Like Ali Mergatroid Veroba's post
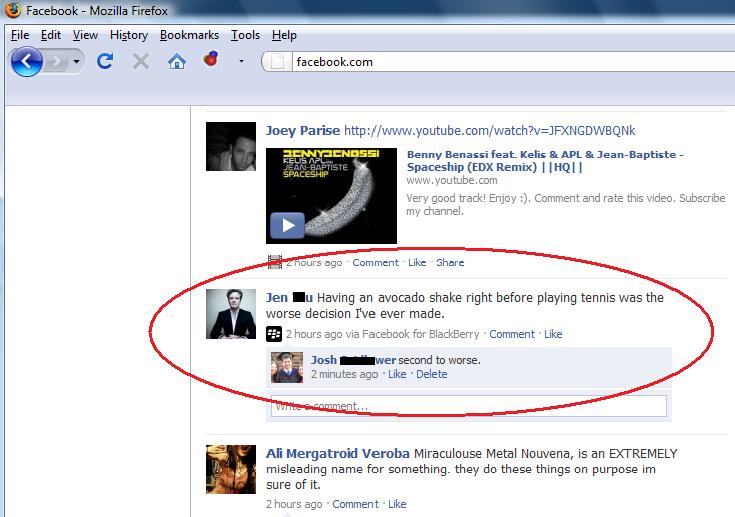735x517 pixels. coord(397,504)
